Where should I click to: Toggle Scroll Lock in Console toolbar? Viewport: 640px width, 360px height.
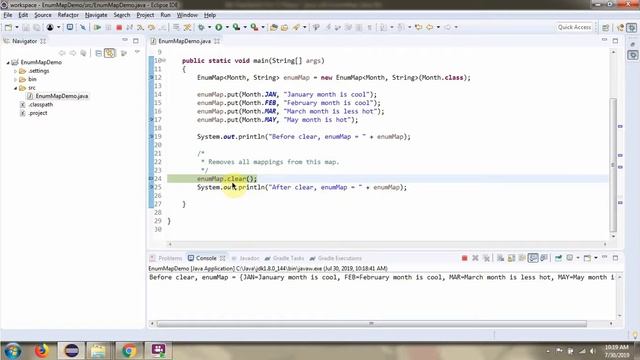click(x=511, y=258)
